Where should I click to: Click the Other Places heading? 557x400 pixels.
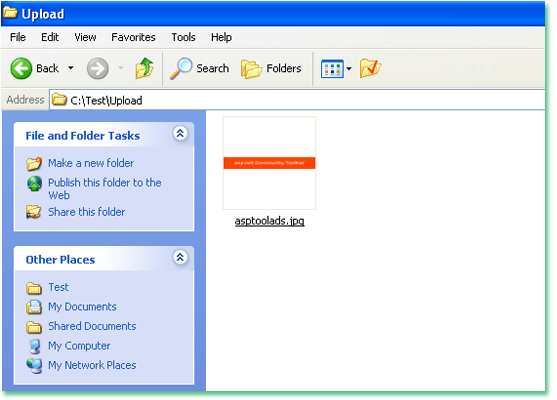pyautogui.click(x=60, y=260)
